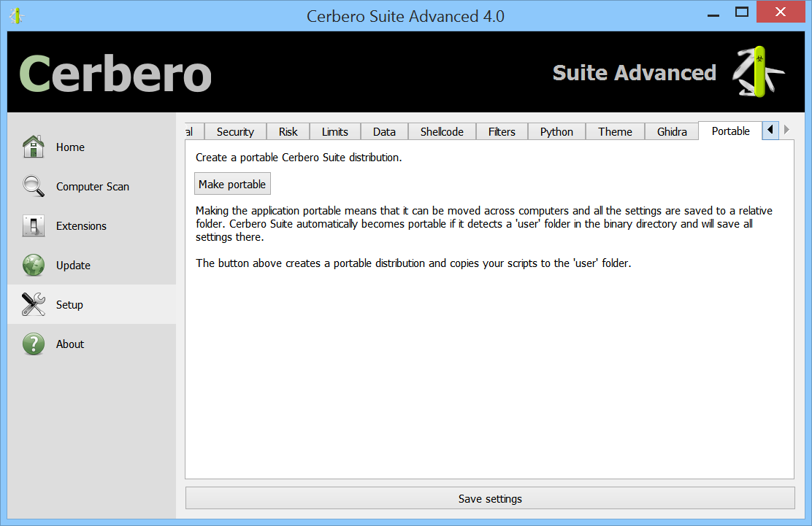Click the Suite Advanced banner text
The height and width of the screenshot is (526, 812).
pos(635,73)
